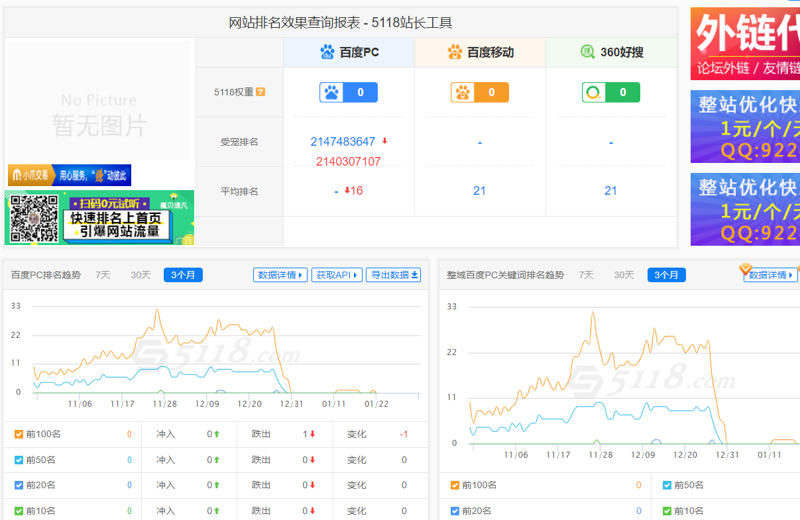Click the report title 网站排名效果查询报表

pyautogui.click(x=293, y=22)
